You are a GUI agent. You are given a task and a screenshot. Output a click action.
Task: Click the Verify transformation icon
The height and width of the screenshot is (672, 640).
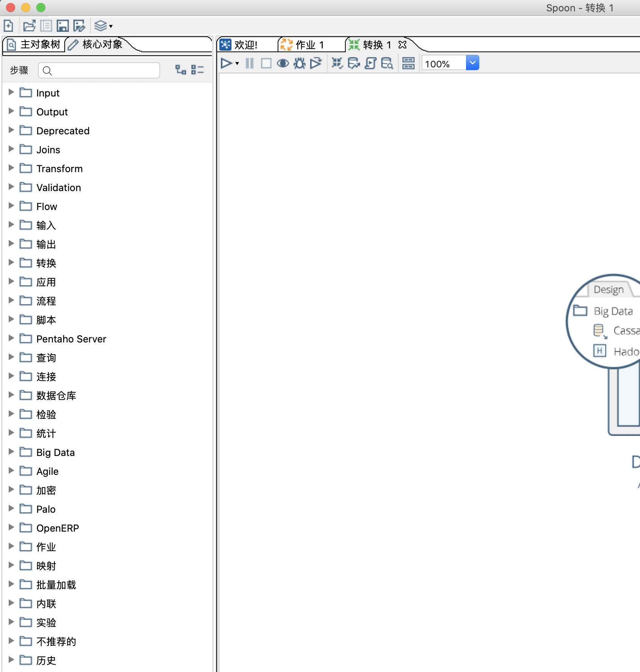337,63
